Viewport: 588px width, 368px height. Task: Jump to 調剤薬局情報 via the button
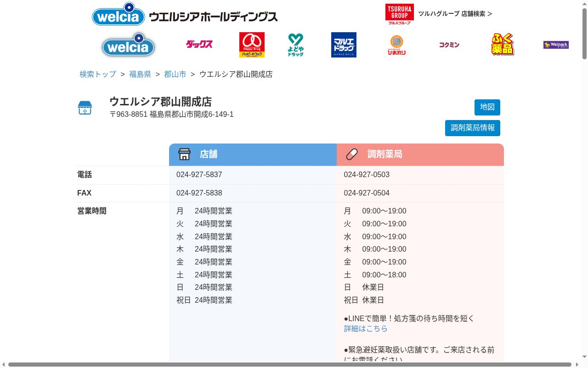473,128
